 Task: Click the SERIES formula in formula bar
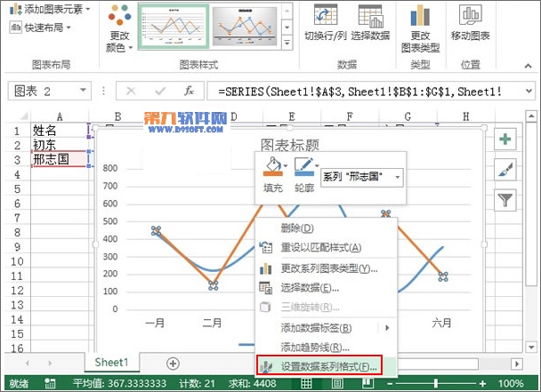tap(359, 92)
